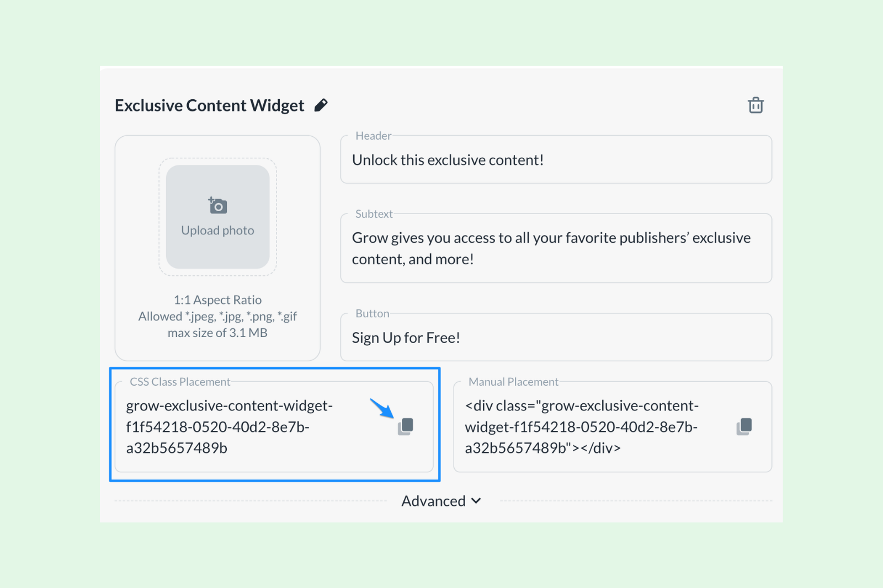Click the 1:1 Aspect Ratio note
The width and height of the screenshot is (883, 588).
217,300
